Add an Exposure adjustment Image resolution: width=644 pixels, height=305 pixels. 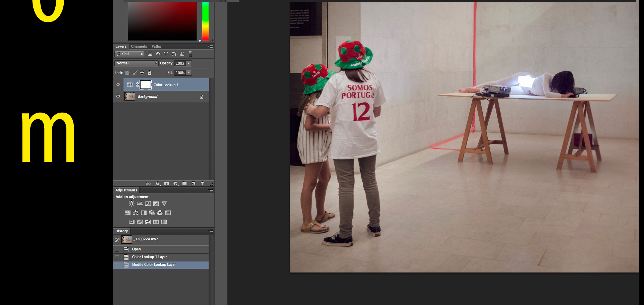point(156,204)
